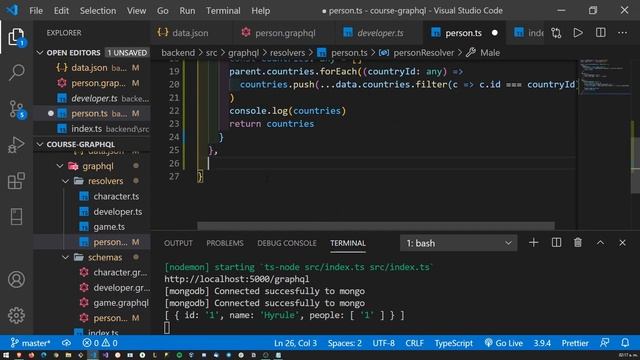Viewport: 640px width, 360px height.
Task: Switch to the DEBUG CONSOLE tab
Action: pyautogui.click(x=287, y=243)
